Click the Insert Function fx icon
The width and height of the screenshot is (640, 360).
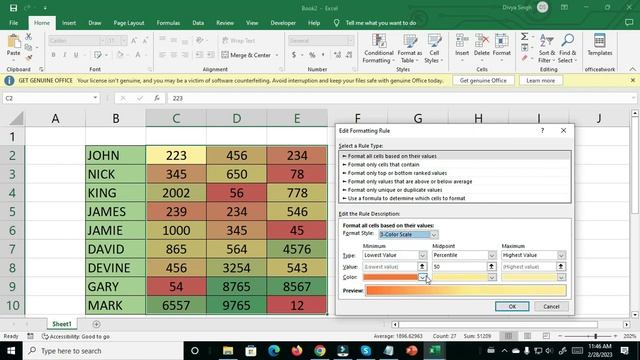(x=157, y=98)
